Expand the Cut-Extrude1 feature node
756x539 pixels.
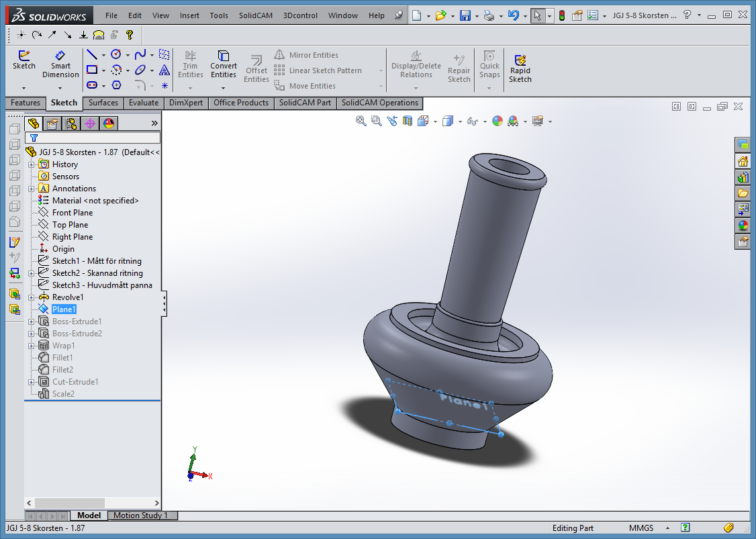pyautogui.click(x=32, y=383)
